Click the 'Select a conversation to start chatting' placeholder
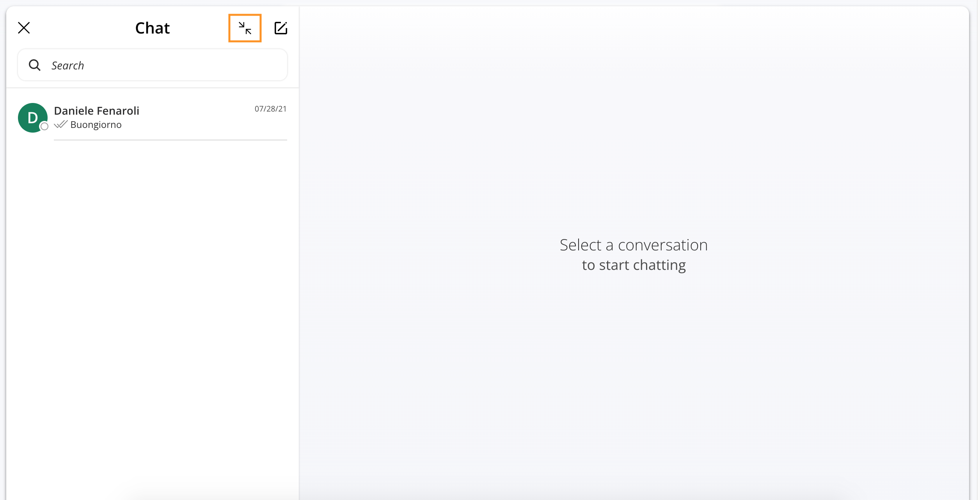The height and width of the screenshot is (500, 980). click(634, 255)
